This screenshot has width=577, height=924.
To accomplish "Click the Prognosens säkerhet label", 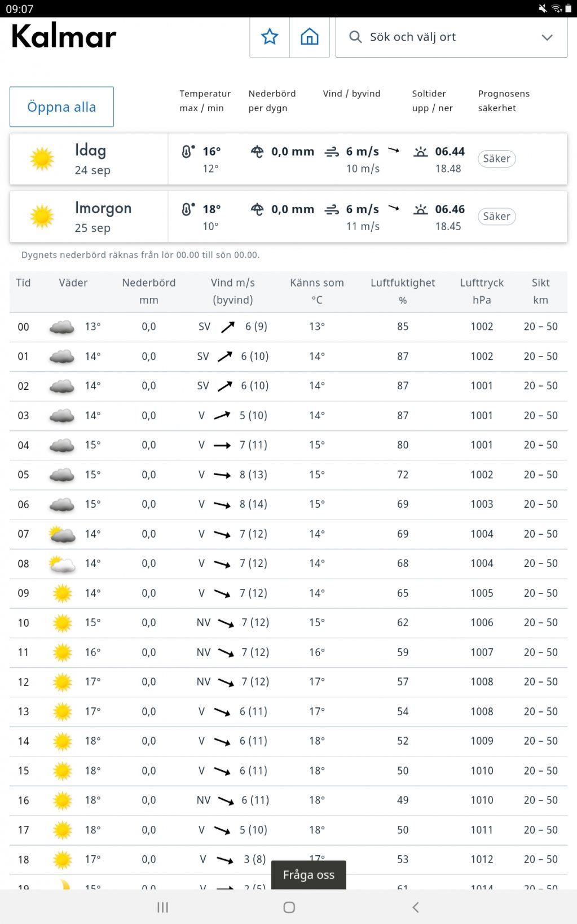I will pos(504,101).
